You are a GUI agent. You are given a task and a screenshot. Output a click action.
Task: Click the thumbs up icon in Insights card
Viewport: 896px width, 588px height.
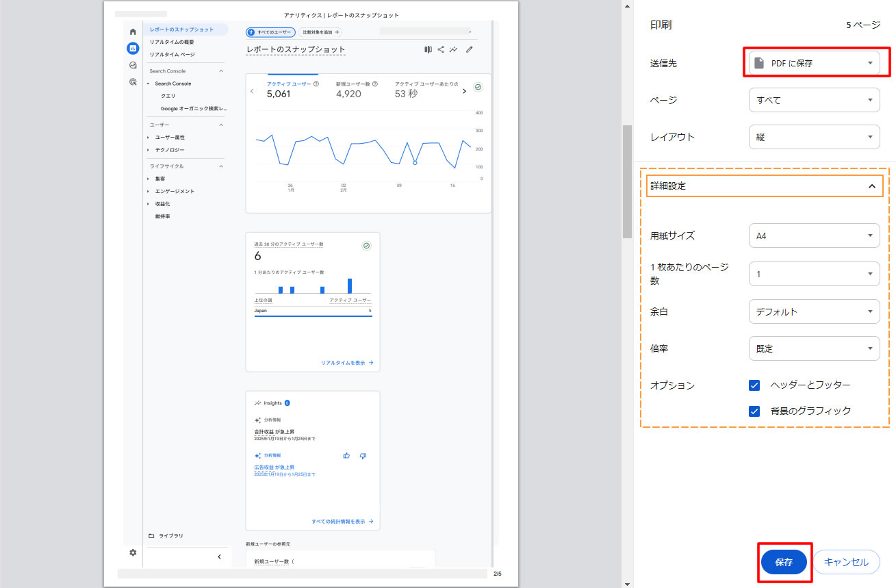tap(346, 455)
